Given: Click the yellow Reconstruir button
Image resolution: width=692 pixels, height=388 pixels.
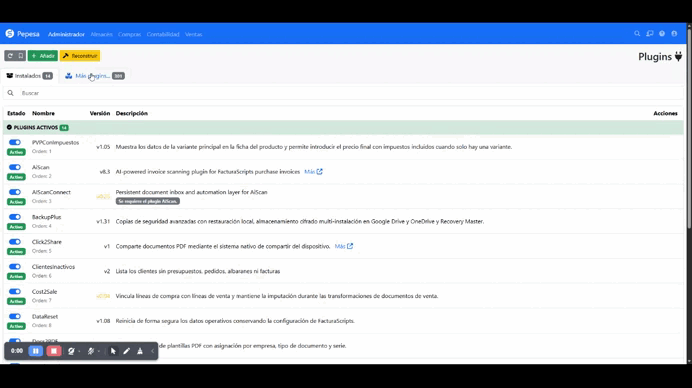Looking at the screenshot, I should pyautogui.click(x=80, y=56).
